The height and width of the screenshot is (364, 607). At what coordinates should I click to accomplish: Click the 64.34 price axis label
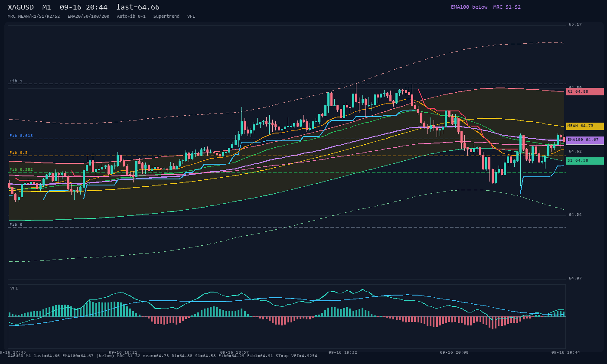[x=575, y=214]
